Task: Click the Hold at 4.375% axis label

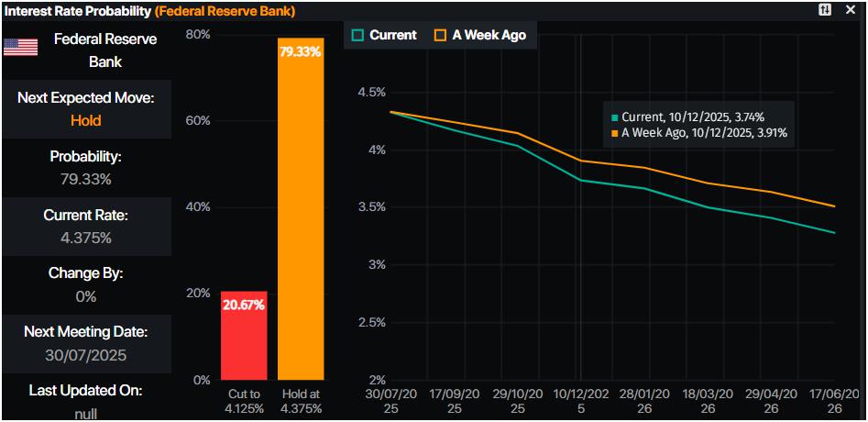Action: coord(301,400)
